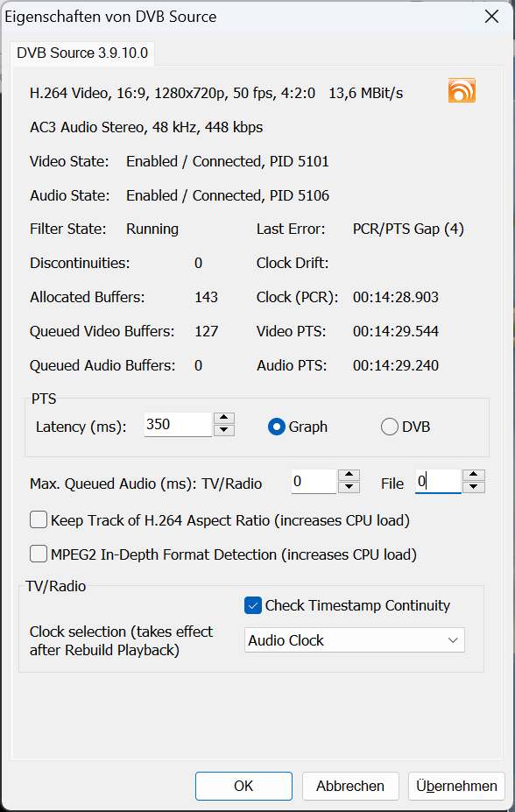The width and height of the screenshot is (515, 812).
Task: Close the DVB Source properties dialog
Action: 491,17
